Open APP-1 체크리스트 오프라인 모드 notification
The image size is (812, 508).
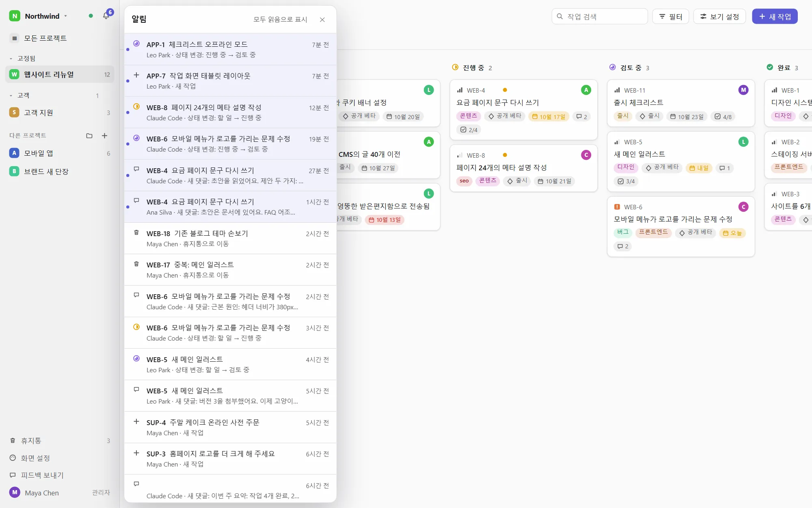pos(231,49)
